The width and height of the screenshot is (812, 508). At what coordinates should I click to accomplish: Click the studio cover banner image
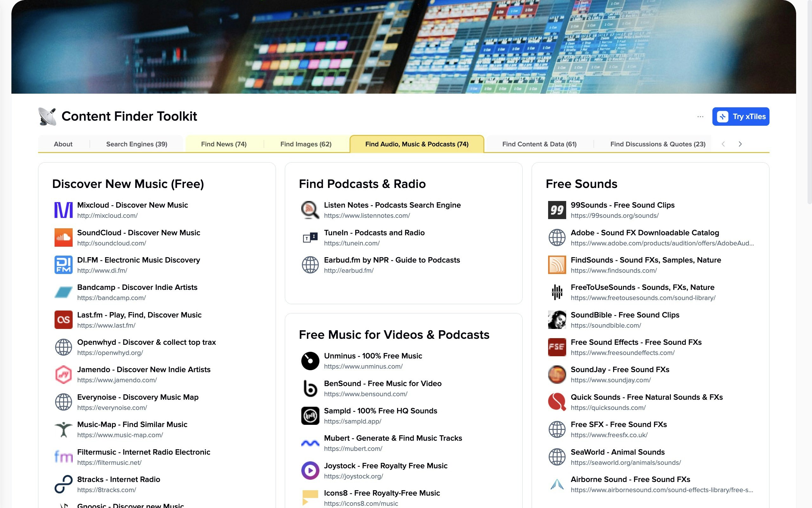(403, 47)
